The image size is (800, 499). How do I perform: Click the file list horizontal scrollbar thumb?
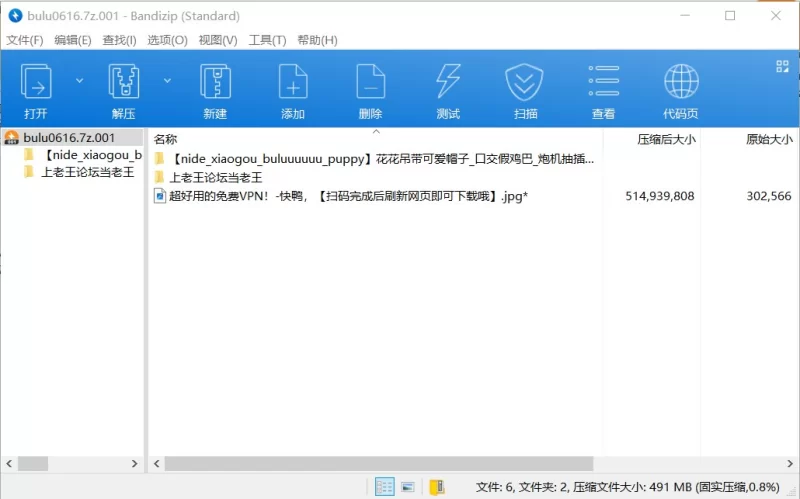(379, 464)
